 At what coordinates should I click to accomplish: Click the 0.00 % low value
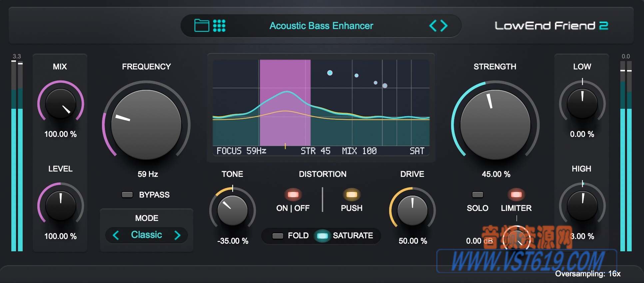pos(582,134)
